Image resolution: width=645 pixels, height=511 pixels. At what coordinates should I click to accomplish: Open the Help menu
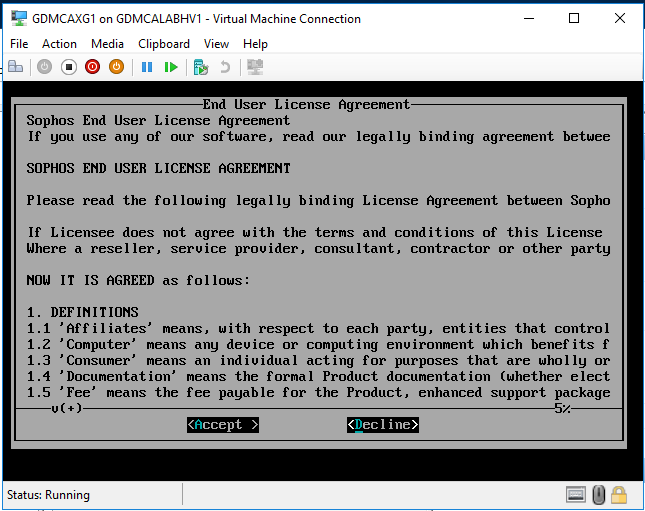click(x=255, y=44)
